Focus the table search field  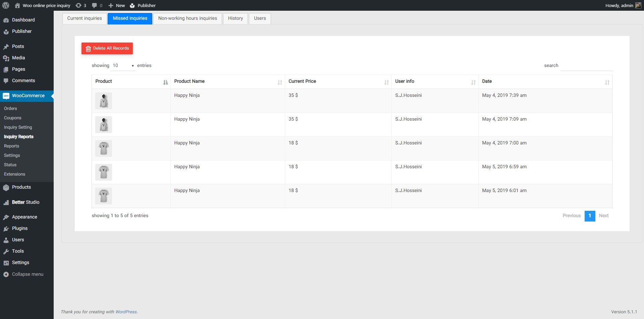[x=587, y=66]
